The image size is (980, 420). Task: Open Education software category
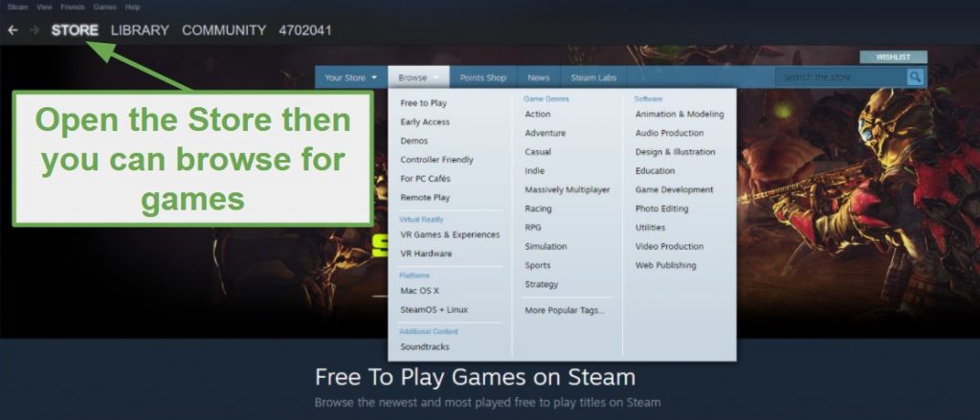point(655,170)
